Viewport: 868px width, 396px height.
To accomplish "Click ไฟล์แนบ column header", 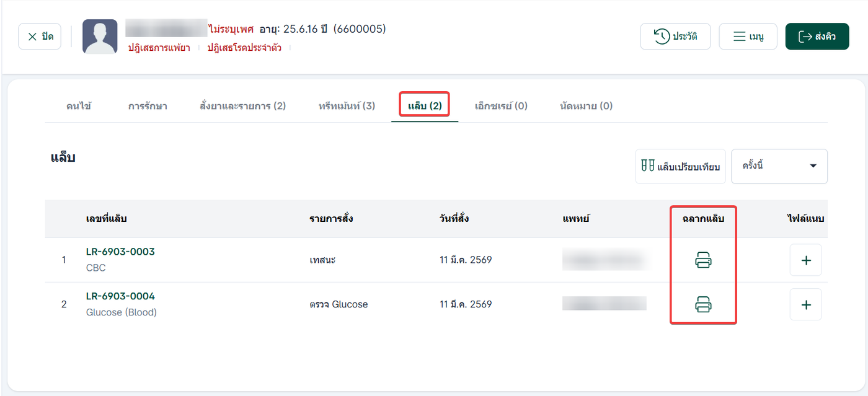I will [805, 219].
